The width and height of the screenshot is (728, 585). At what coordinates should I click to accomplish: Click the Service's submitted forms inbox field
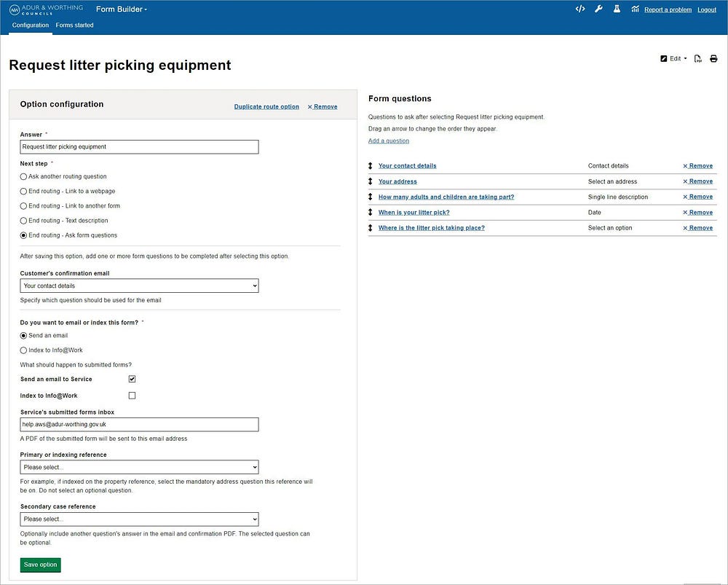(x=139, y=424)
